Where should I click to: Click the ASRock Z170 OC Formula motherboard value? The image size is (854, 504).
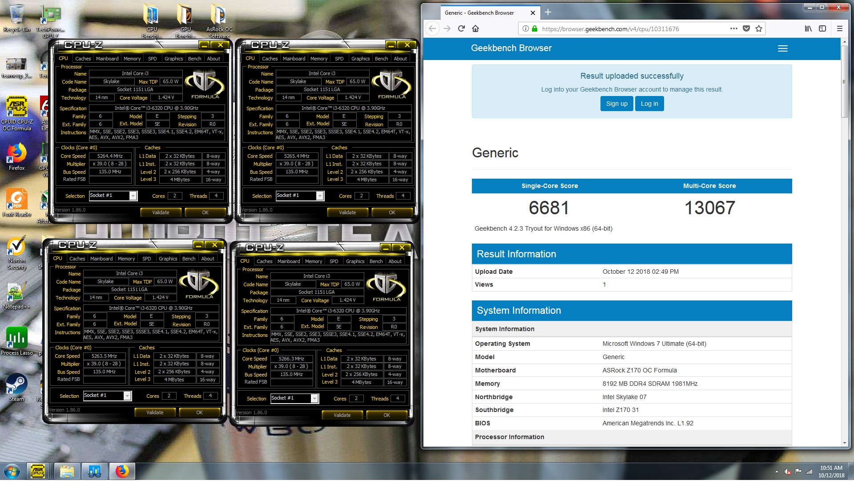(x=639, y=370)
